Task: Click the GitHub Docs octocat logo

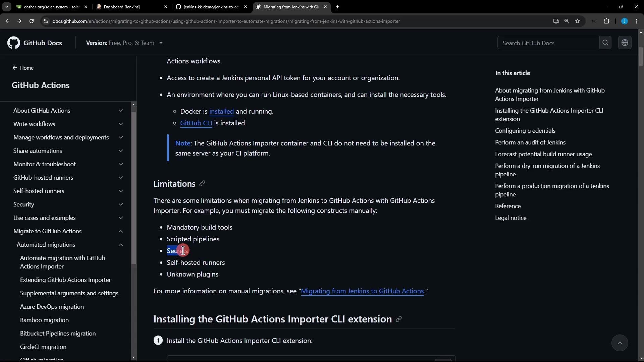Action: click(14, 43)
